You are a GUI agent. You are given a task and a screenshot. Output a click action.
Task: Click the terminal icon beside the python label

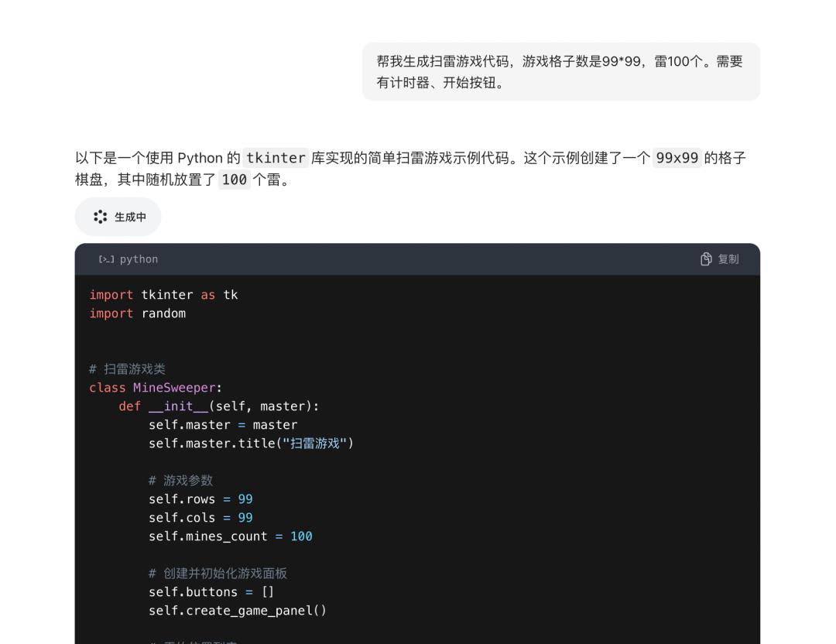pos(106,259)
